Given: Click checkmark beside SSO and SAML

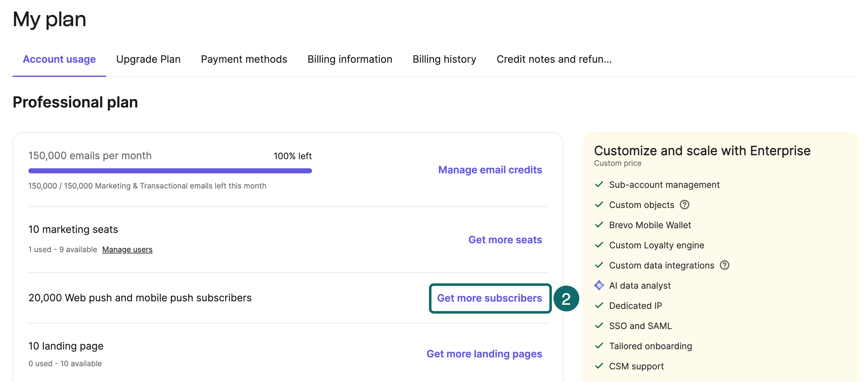Looking at the screenshot, I should click(x=599, y=326).
